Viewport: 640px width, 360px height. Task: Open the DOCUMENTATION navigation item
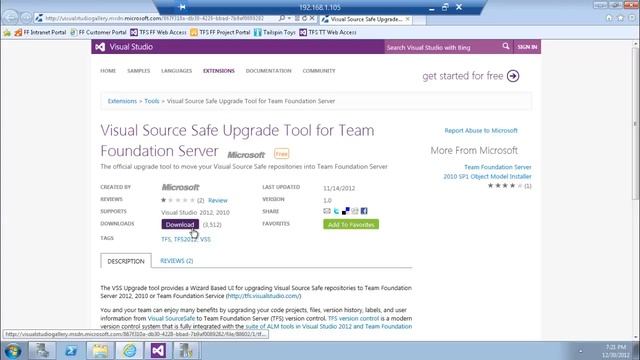coord(269,71)
